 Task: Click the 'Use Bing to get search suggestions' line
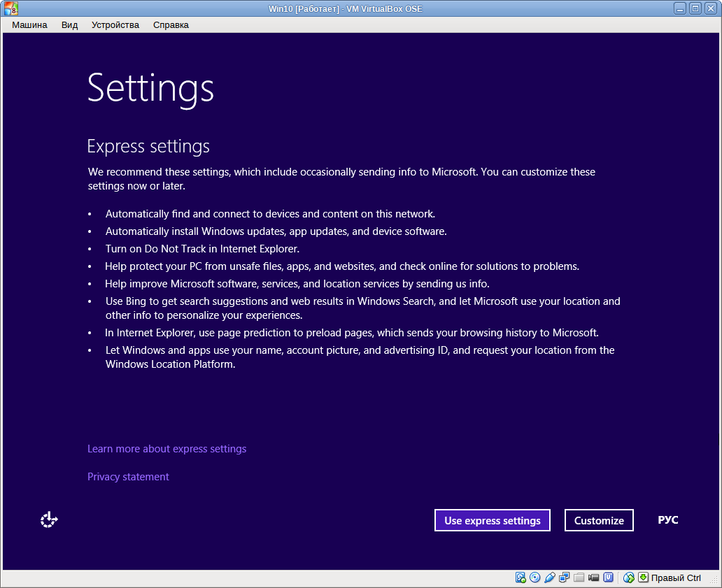coord(363,308)
